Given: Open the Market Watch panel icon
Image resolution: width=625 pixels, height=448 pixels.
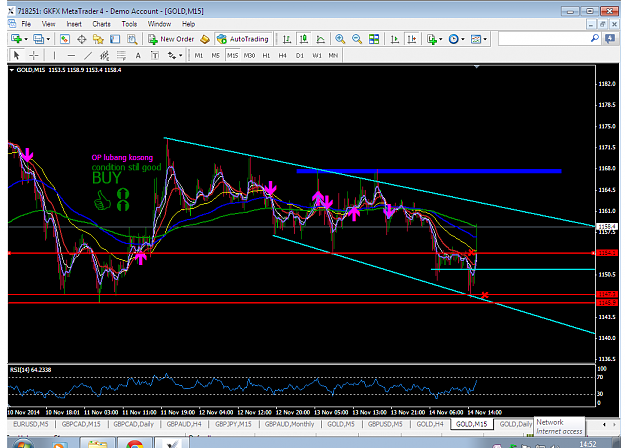Looking at the screenshot, I should point(65,39).
